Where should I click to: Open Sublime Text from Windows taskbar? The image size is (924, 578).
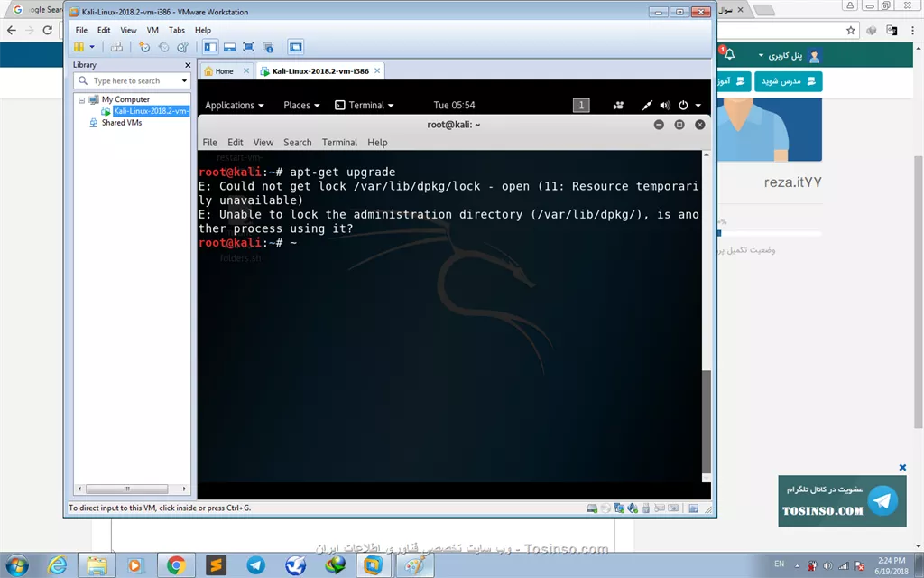click(x=216, y=565)
